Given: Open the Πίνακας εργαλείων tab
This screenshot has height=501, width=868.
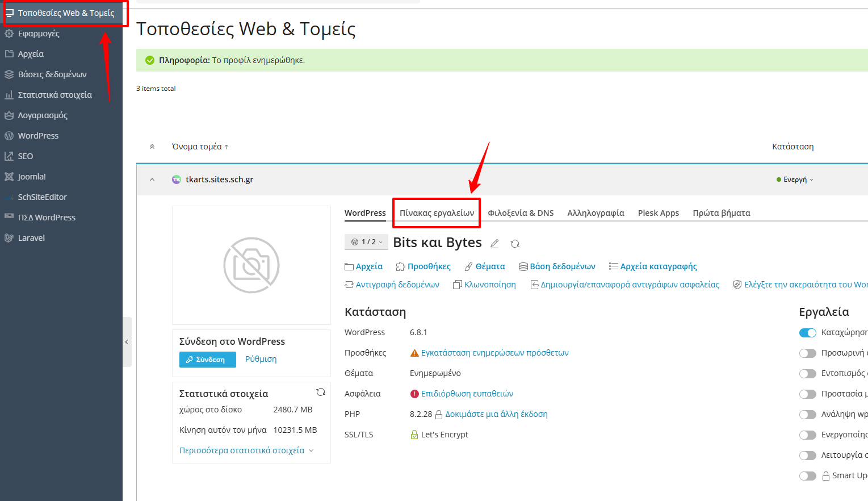Looking at the screenshot, I should [x=437, y=213].
